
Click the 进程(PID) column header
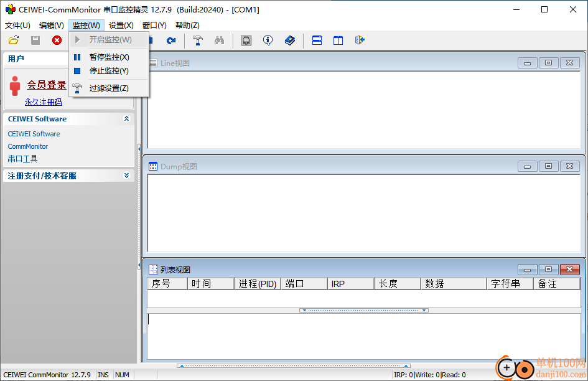pos(258,283)
